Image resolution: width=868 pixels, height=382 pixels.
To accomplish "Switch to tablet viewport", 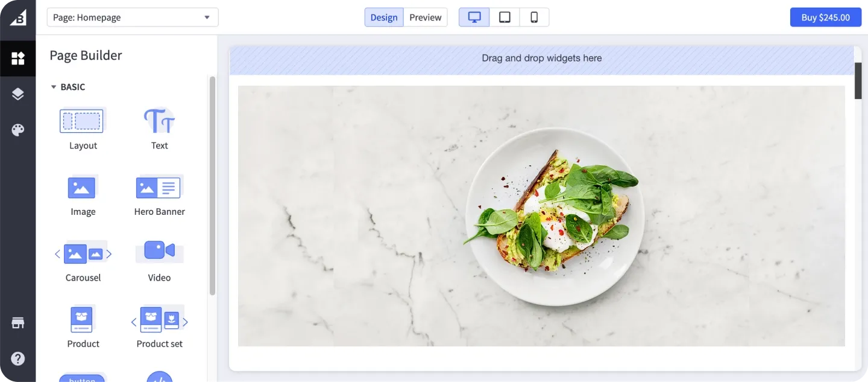I will pyautogui.click(x=505, y=18).
